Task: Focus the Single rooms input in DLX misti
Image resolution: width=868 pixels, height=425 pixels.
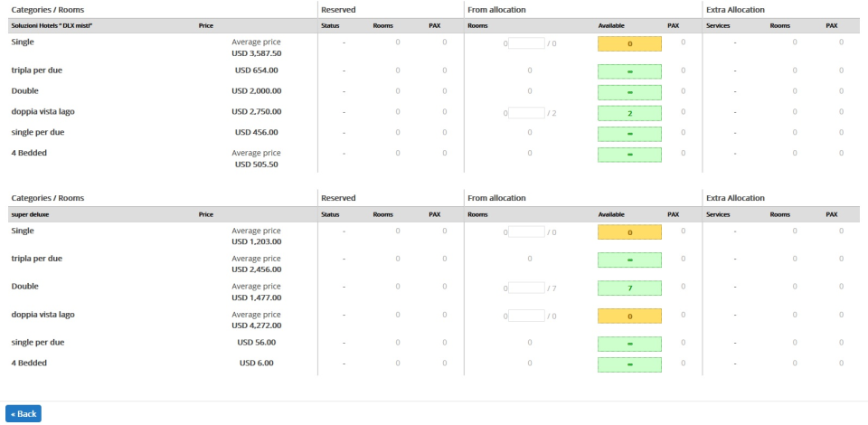Action: coord(526,42)
